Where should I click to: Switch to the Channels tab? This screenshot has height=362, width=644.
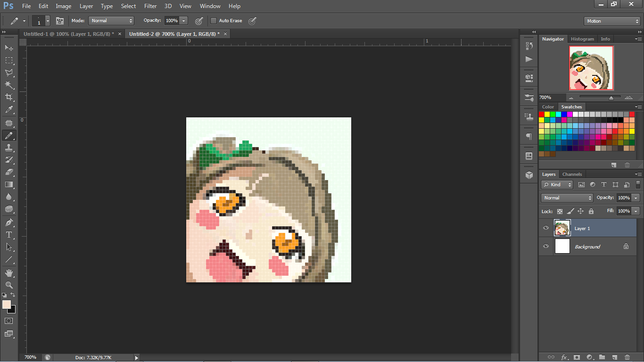(572, 174)
